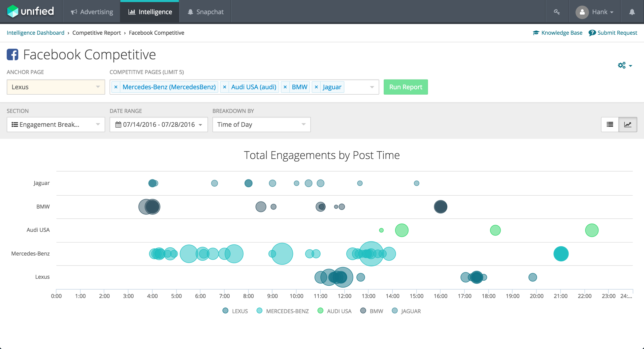Remove Jaguar tag from competitive pages
Screen dimensions: 644x349
point(316,87)
